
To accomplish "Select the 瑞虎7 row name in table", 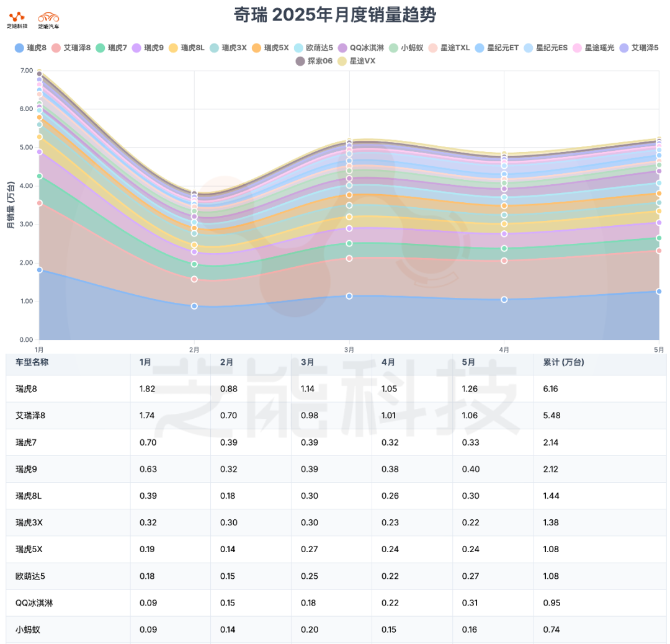I will [26, 442].
